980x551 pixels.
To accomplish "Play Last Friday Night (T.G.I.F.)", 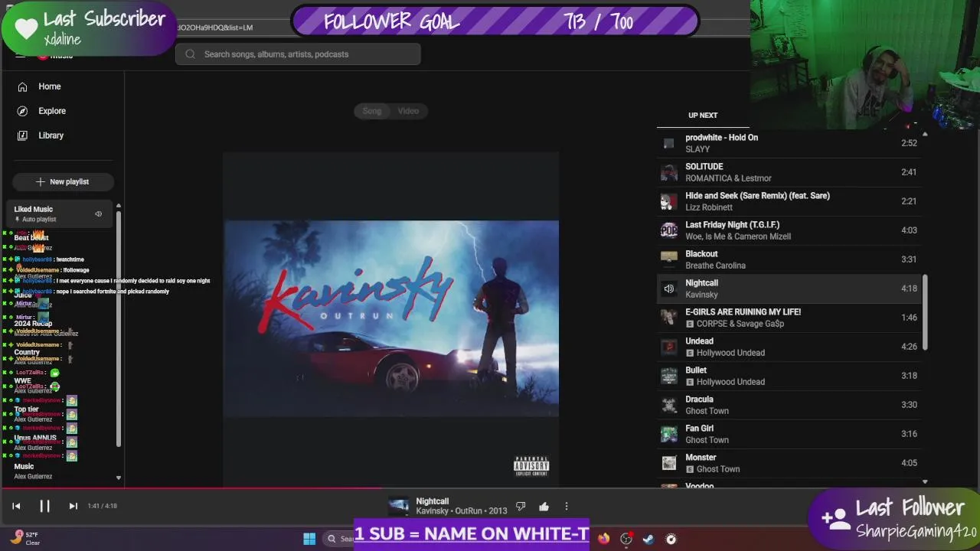I will pyautogui.click(x=789, y=230).
